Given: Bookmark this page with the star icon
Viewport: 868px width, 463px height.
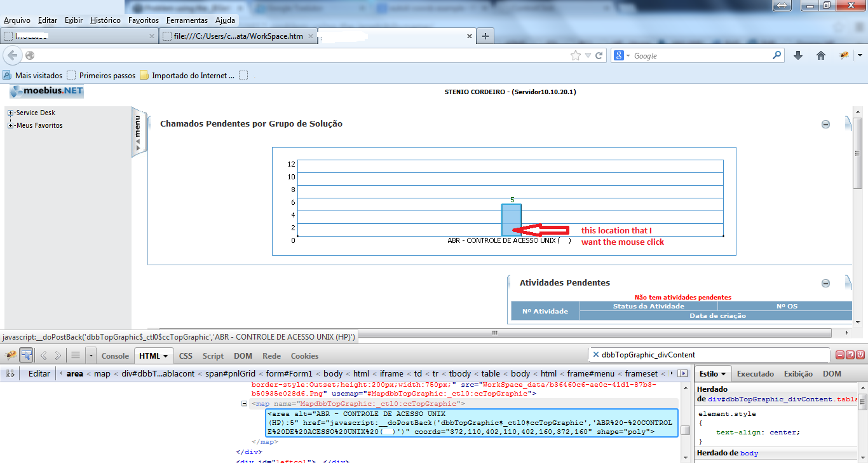Looking at the screenshot, I should click(x=576, y=56).
